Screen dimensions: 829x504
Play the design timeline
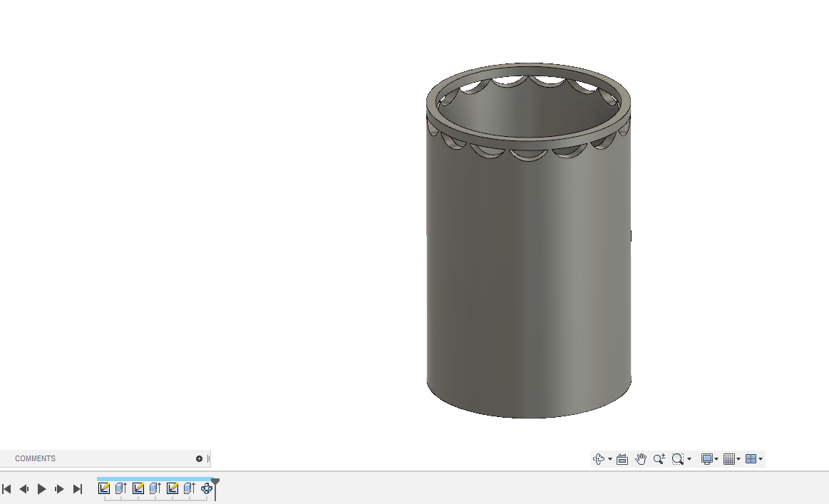[42, 489]
